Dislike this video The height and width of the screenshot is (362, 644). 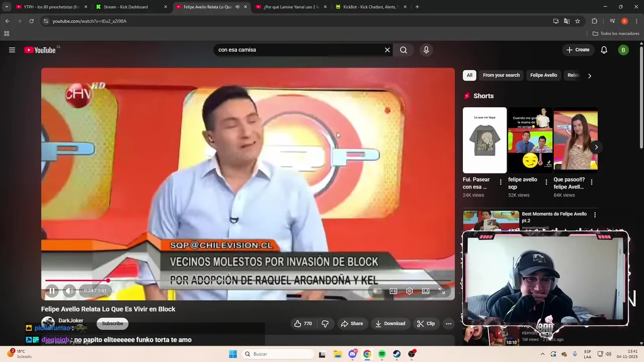[325, 324]
